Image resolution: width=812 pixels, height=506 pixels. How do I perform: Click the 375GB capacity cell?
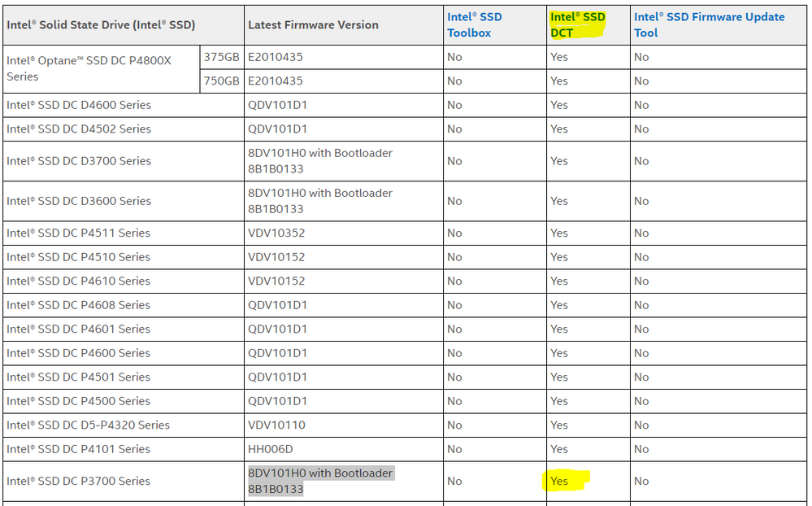221,57
